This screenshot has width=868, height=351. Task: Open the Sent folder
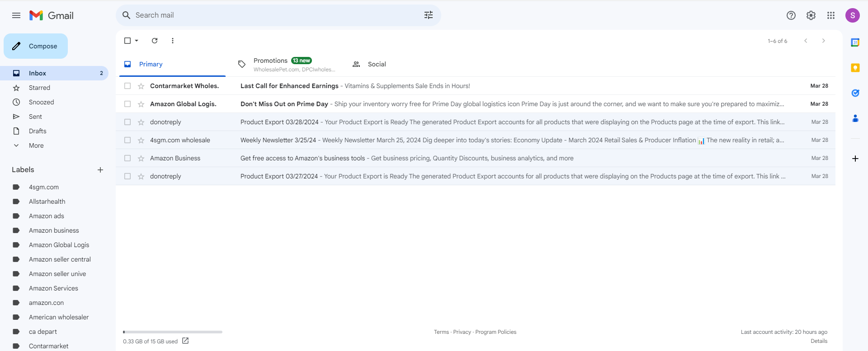coord(54,117)
